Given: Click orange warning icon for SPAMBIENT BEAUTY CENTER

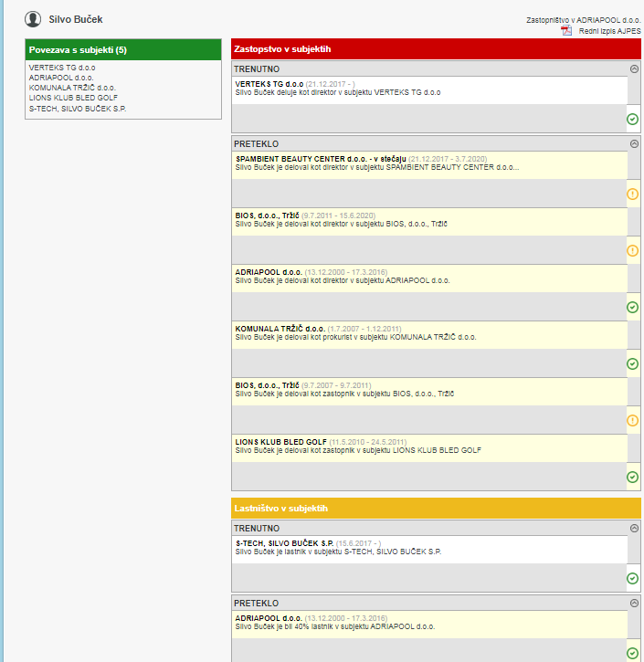Looking at the screenshot, I should (632, 194).
